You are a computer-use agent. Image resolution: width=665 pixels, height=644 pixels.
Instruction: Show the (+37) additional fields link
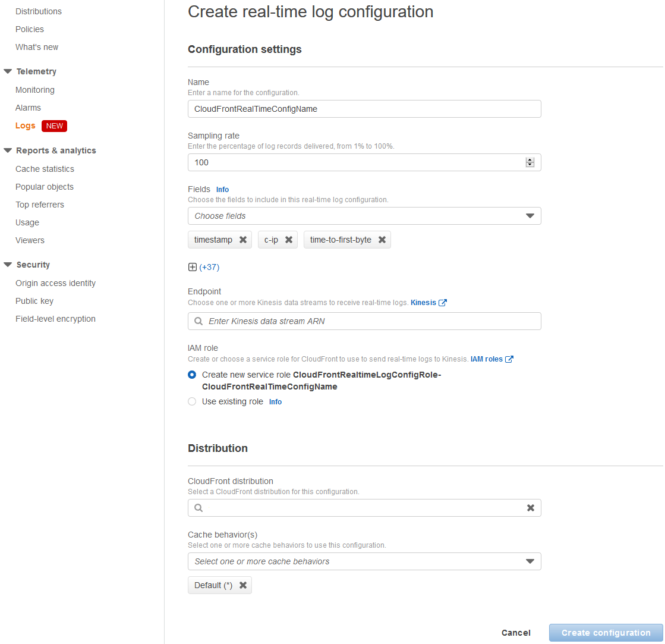click(209, 267)
